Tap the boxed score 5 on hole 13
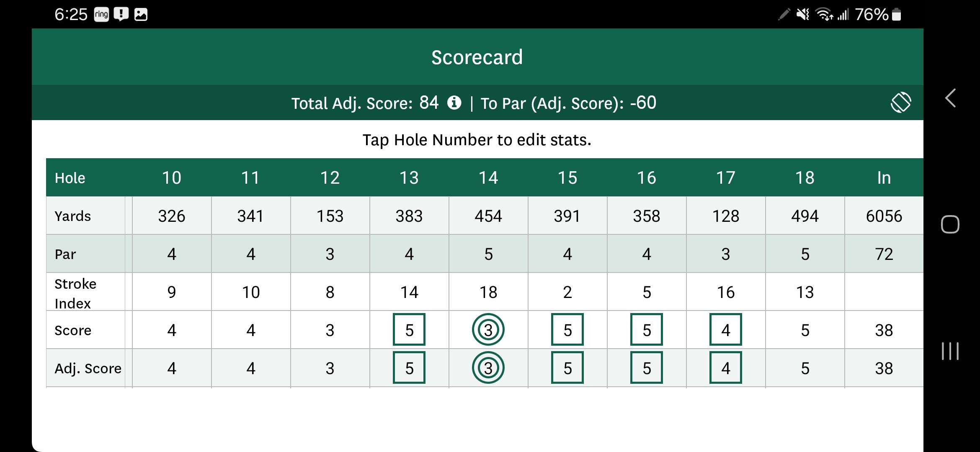The width and height of the screenshot is (980, 452). point(409,330)
